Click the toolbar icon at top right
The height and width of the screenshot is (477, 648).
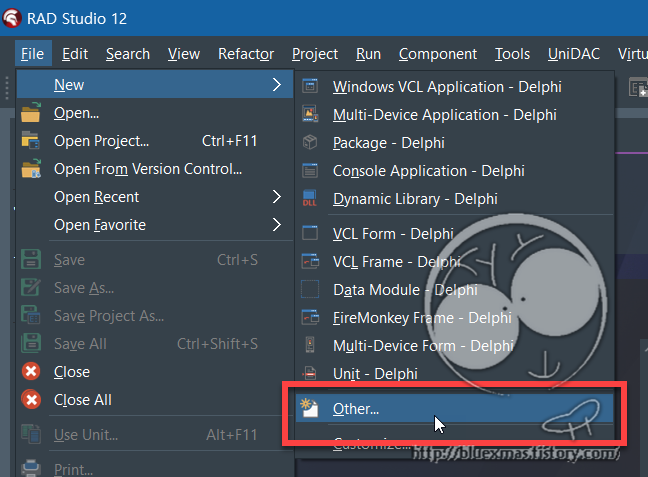pos(638,87)
